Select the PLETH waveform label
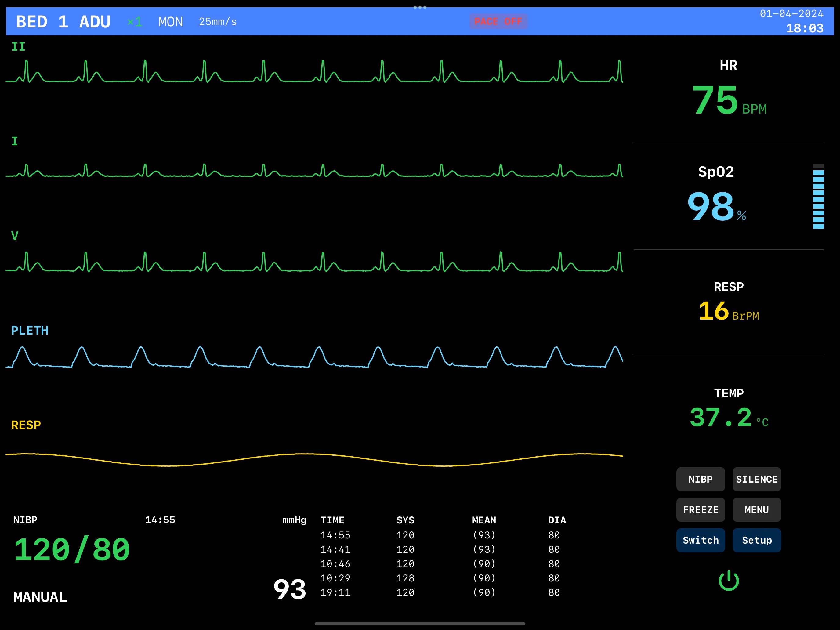 click(30, 330)
